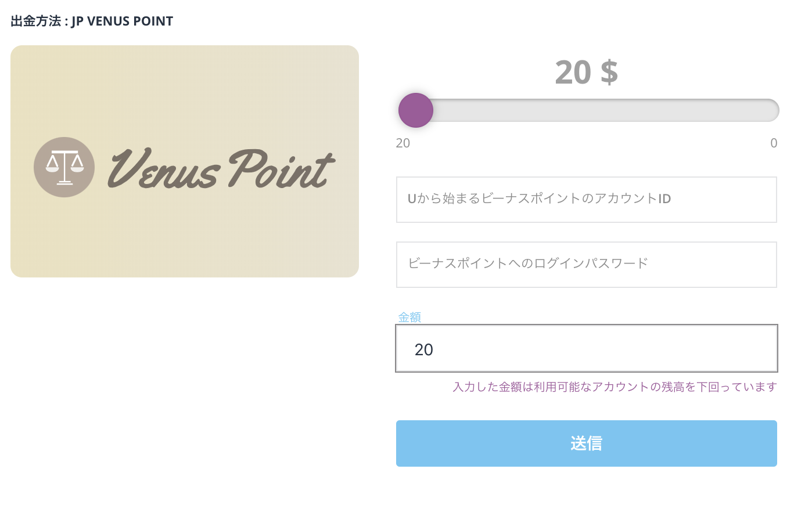Grab the purple slider handle
812x505 pixels.
pos(416,110)
